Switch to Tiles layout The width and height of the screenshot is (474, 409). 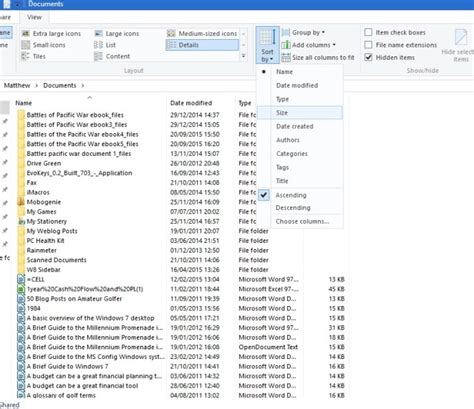(33, 56)
